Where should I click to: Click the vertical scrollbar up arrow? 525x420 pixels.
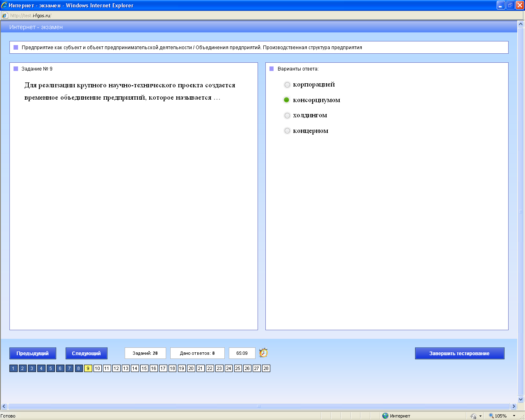point(521,24)
